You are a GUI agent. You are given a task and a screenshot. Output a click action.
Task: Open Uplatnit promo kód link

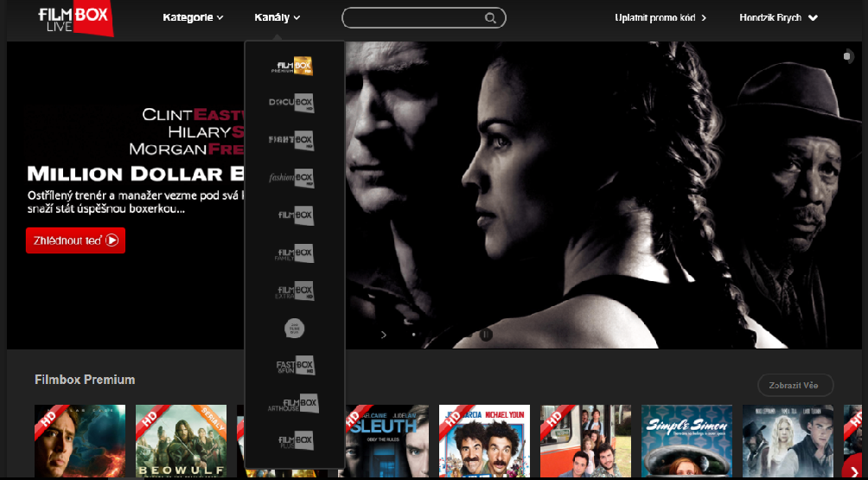[x=661, y=17]
